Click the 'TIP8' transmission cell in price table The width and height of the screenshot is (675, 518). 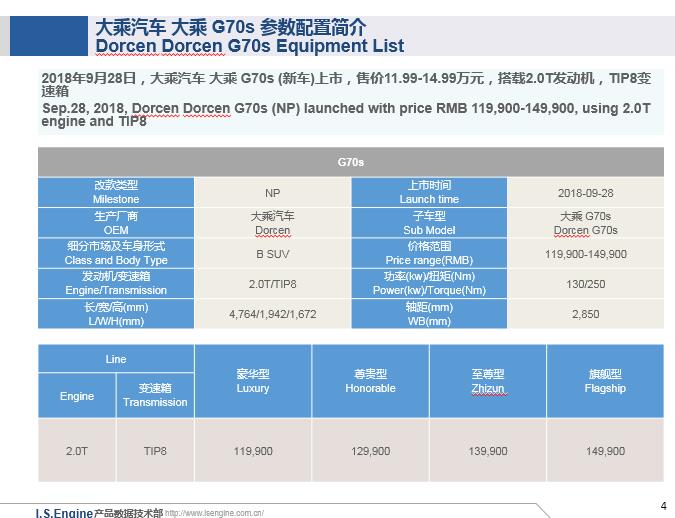tap(155, 451)
